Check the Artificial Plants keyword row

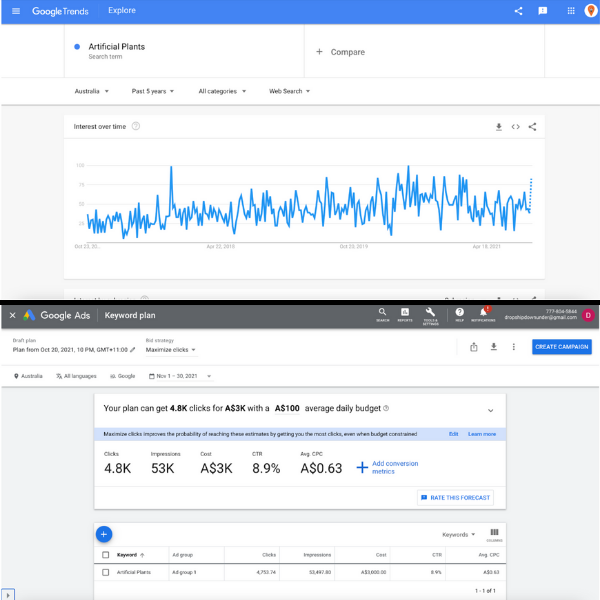(x=106, y=572)
